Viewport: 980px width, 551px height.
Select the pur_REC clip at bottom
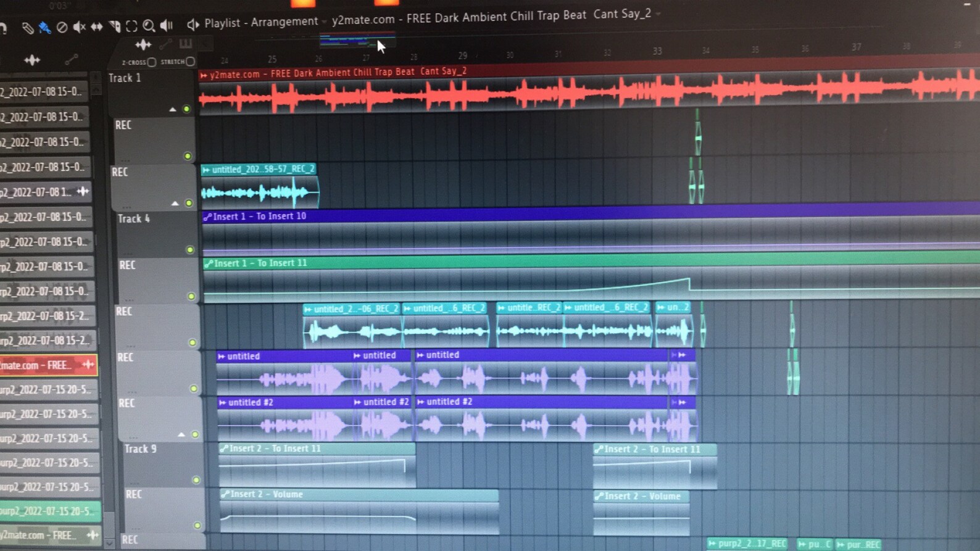(x=859, y=544)
